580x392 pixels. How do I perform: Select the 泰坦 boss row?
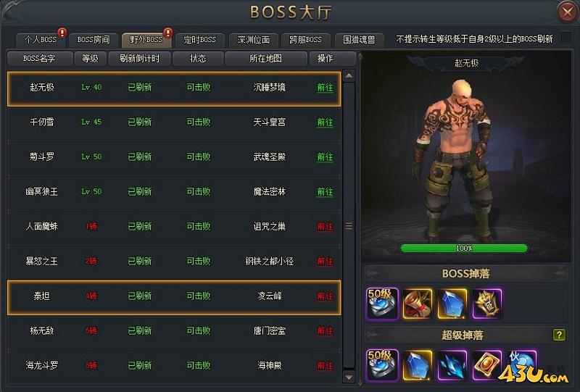point(174,297)
